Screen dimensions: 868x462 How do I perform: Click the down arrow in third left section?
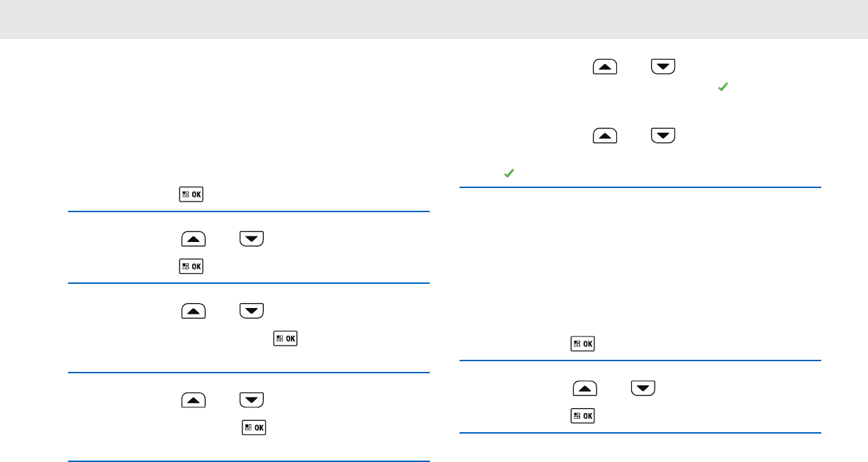251,310
